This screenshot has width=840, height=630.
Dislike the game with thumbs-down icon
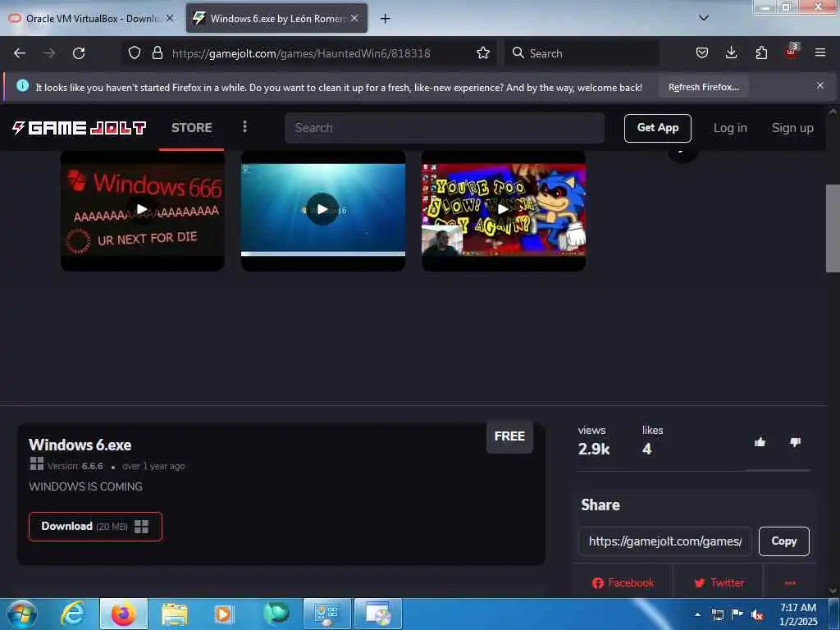(795, 442)
